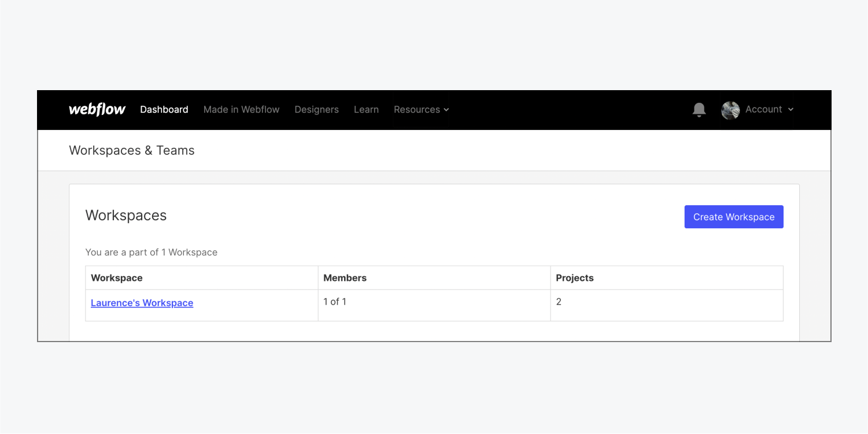Click the Workspaces section heading
Image resolution: width=868 pixels, height=434 pixels.
point(126,215)
